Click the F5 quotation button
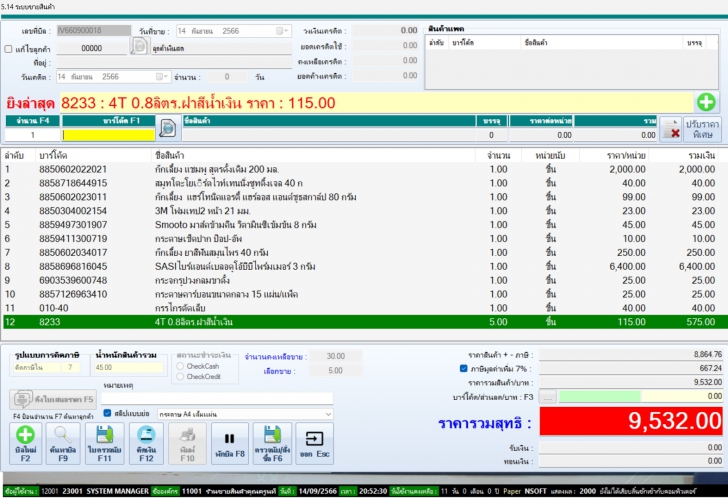Screen dimensions: 728x500 coord(53,399)
